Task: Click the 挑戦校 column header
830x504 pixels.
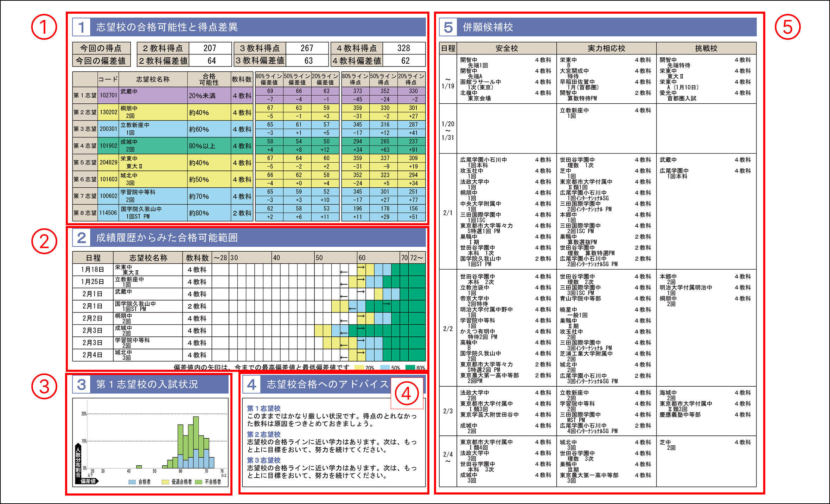Action: [x=706, y=48]
